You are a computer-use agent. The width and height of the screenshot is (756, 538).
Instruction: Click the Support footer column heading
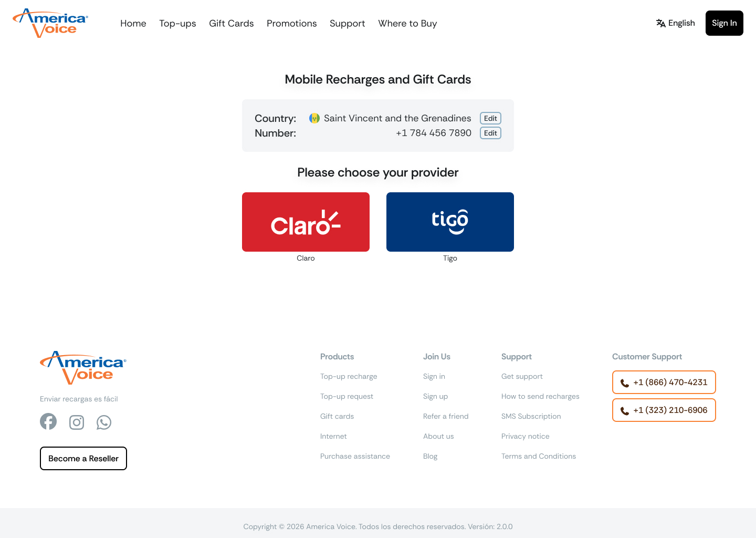tap(517, 356)
